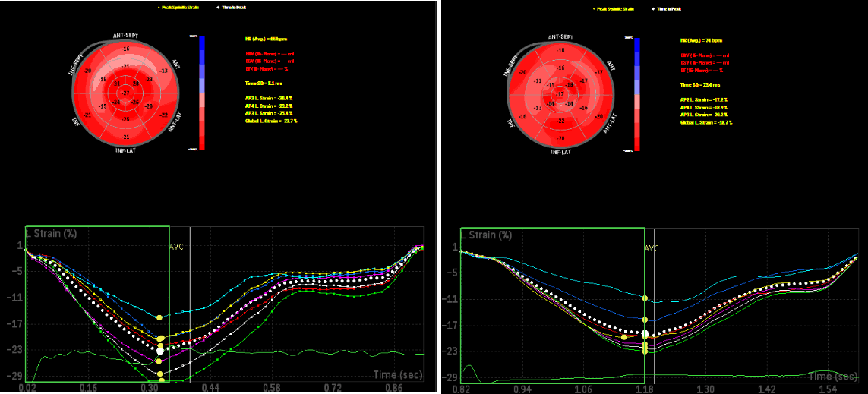Click the large white global peak marker on left graph
The image size is (868, 394).
coord(160,351)
